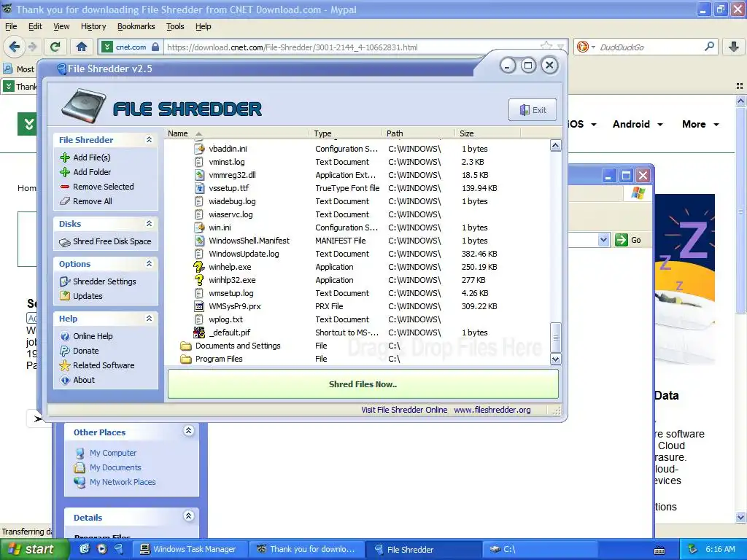
Task: Click the browser Reload icon
Action: click(55, 47)
